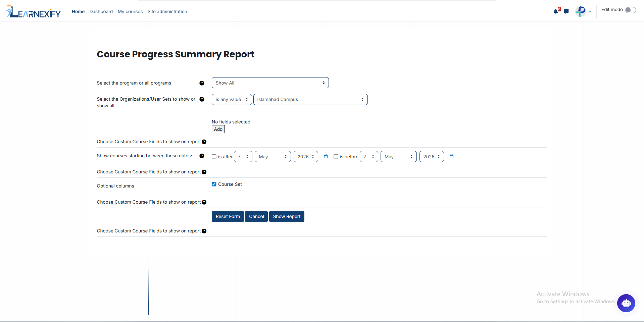The height and width of the screenshot is (322, 644).
Task: Open the messaging chat icon
Action: pyautogui.click(x=566, y=11)
